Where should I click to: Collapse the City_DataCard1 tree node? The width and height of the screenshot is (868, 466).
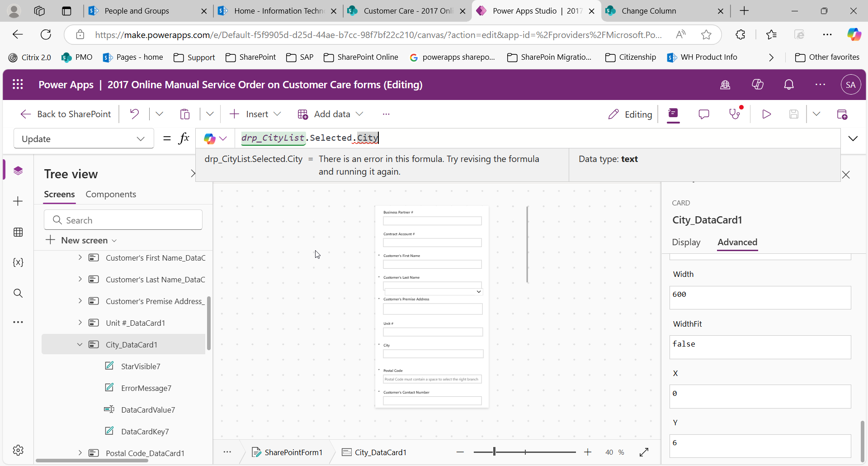pos(80,344)
